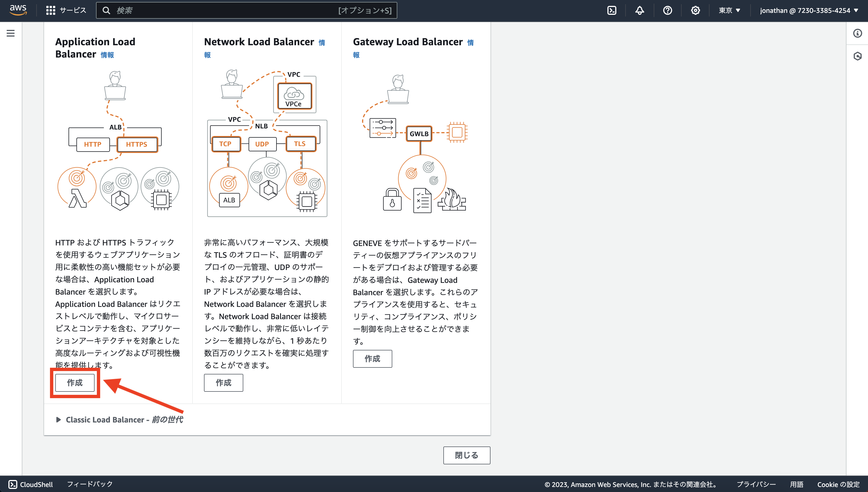
Task: Click the services grid icon next to サービス
Action: [51, 10]
